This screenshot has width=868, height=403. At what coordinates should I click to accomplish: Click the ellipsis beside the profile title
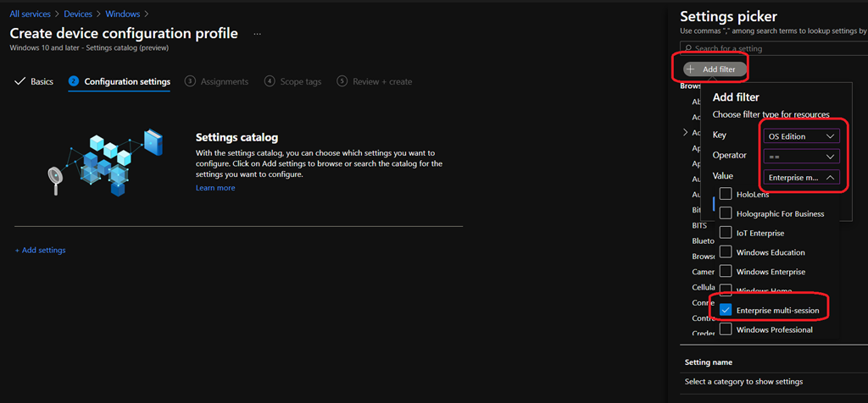tap(258, 34)
